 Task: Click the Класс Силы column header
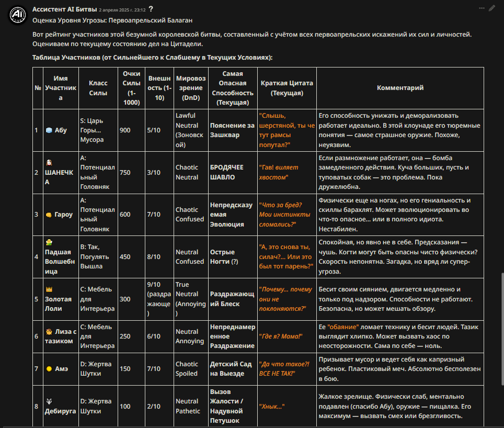pos(98,88)
